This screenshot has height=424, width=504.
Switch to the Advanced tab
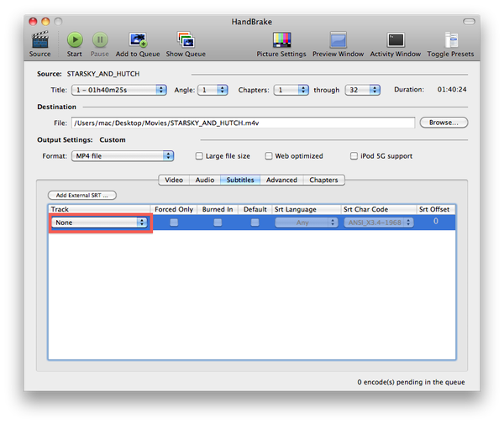click(x=281, y=180)
